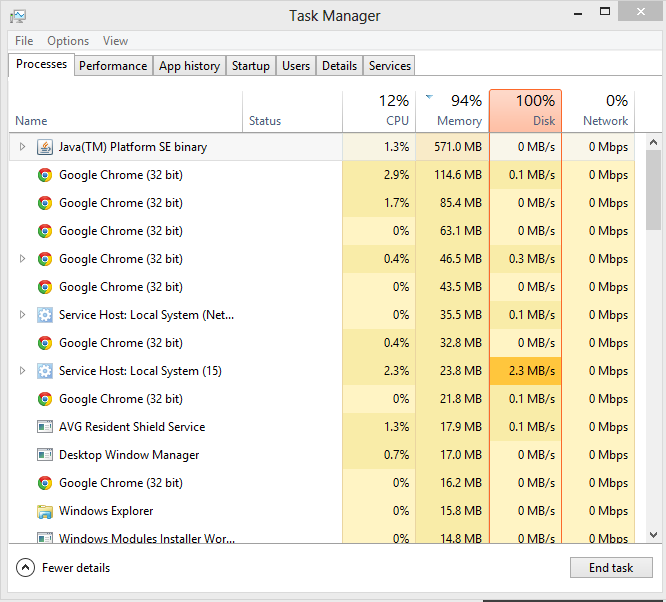
Task: Open the Options menu
Action: (68, 41)
